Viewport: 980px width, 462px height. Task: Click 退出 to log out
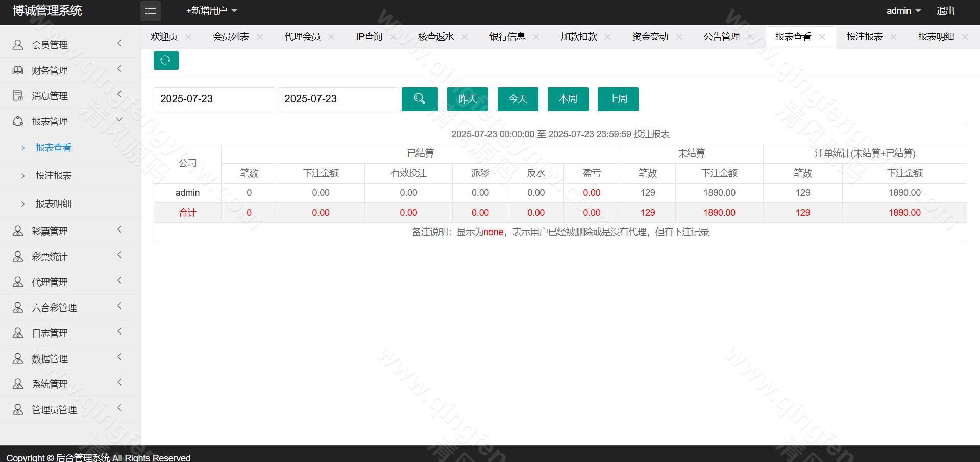click(x=945, y=11)
